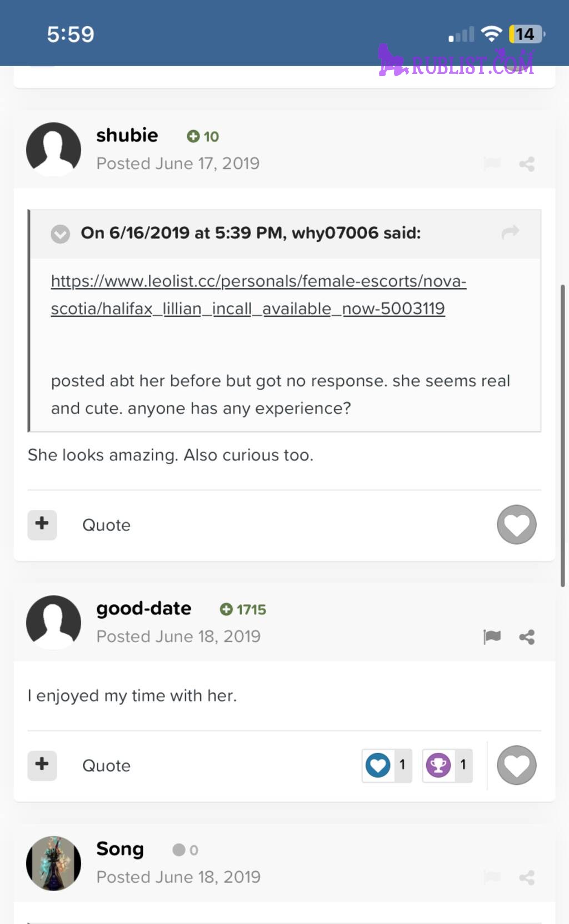The width and height of the screenshot is (569, 924).
Task: Share good-date's June 18 post
Action: coord(527,637)
